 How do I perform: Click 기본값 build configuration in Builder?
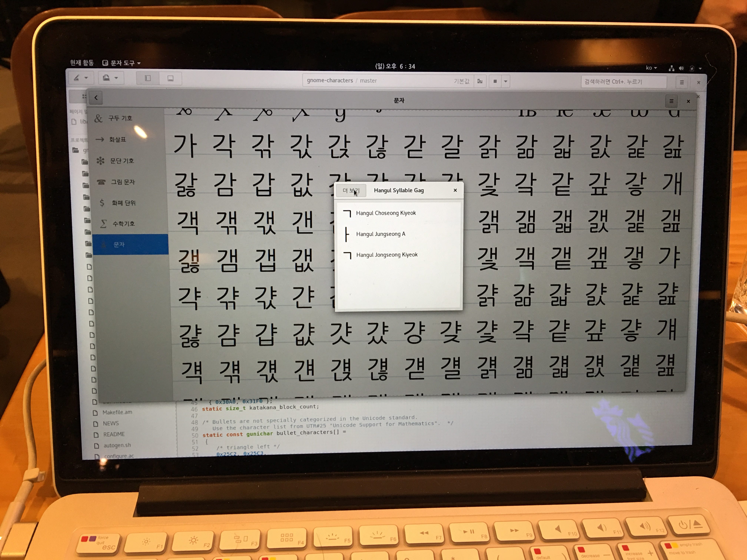[461, 81]
